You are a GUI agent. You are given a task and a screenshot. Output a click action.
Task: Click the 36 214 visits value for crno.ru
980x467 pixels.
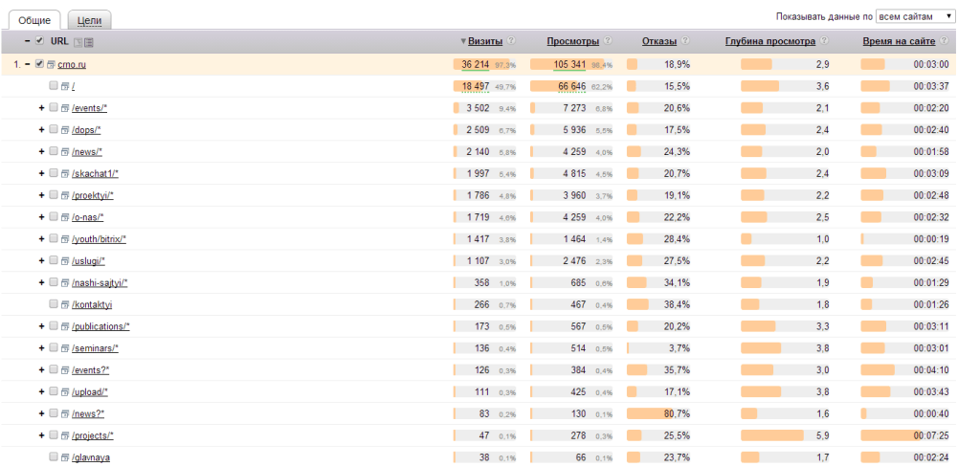coord(475,64)
